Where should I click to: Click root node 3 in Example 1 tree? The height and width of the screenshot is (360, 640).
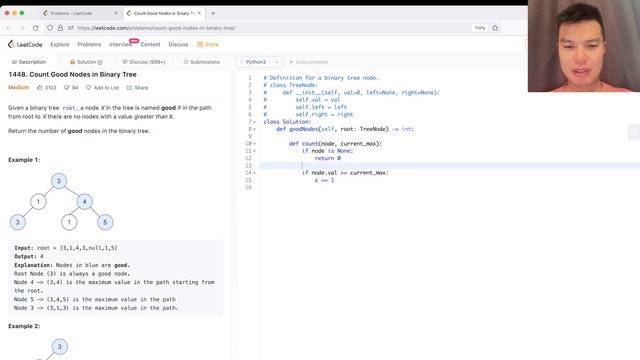59,181
